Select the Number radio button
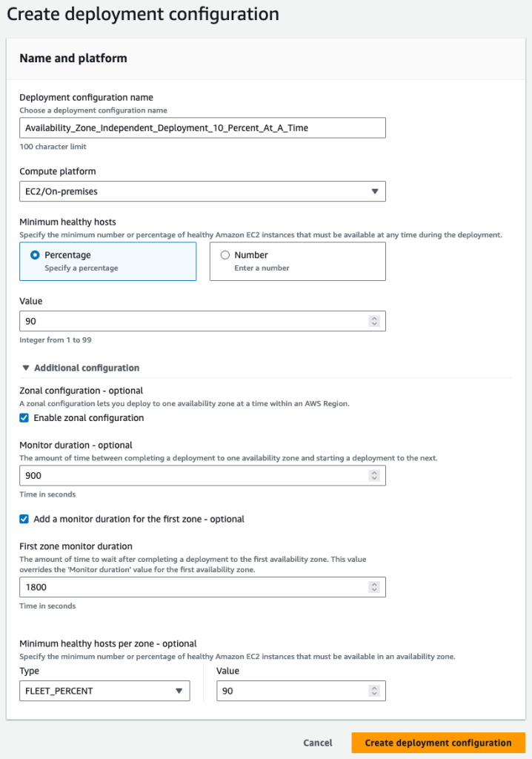Viewport: 532px width, 759px height. point(225,254)
